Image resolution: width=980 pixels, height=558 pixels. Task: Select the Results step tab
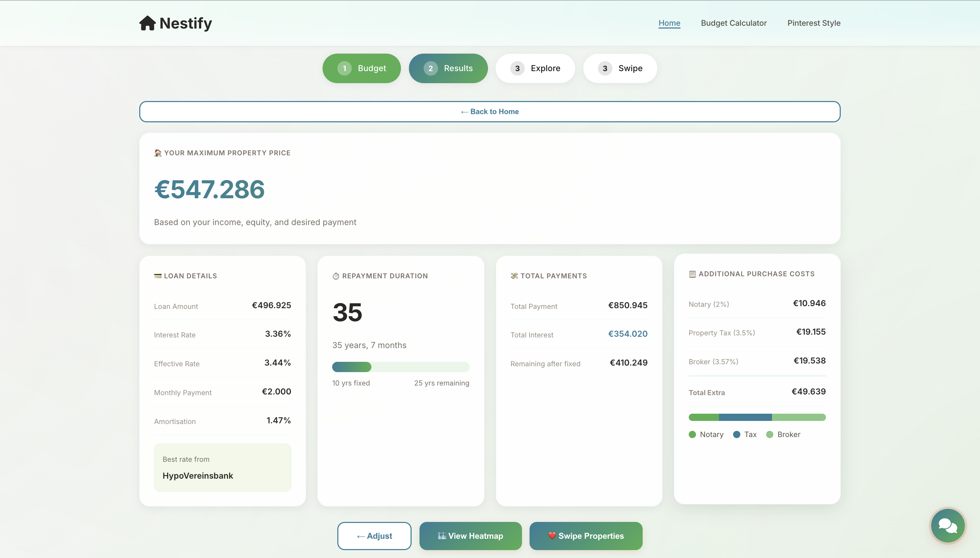[x=448, y=68]
